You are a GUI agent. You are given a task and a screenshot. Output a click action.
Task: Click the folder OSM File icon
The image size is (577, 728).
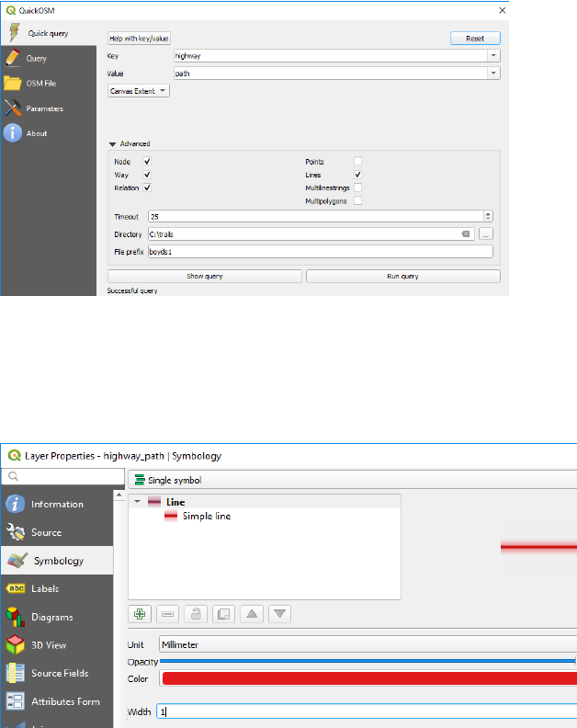[13, 83]
